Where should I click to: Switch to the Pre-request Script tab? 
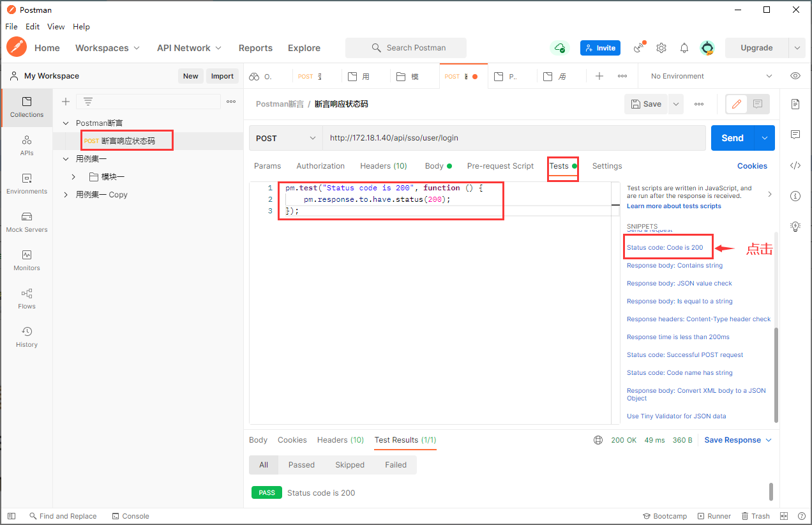pyautogui.click(x=500, y=166)
